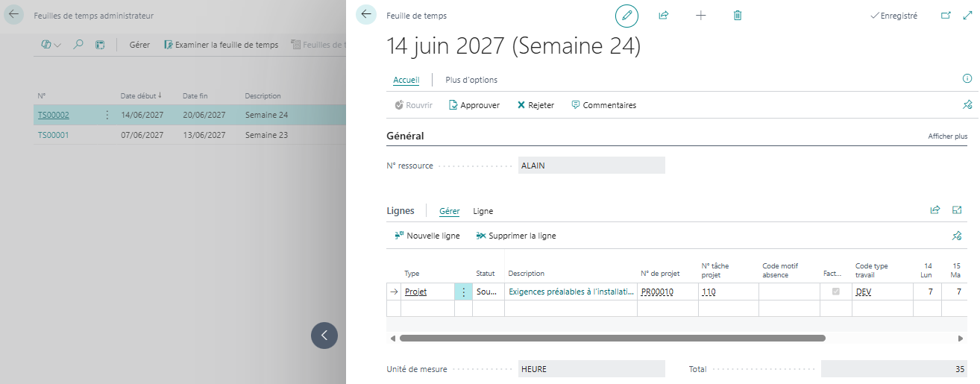Screen dimensions: 980x384
Task: Click the Statut cell on the Projet line
Action: point(488,292)
